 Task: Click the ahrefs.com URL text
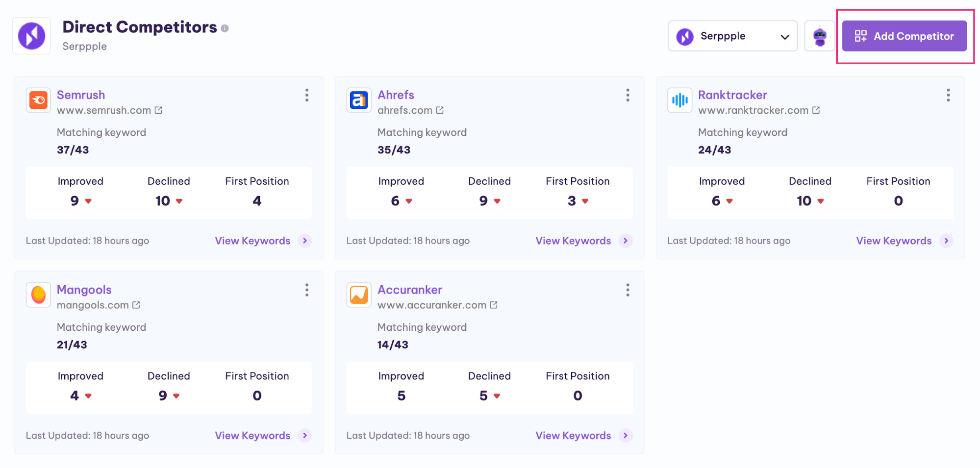pyautogui.click(x=405, y=110)
